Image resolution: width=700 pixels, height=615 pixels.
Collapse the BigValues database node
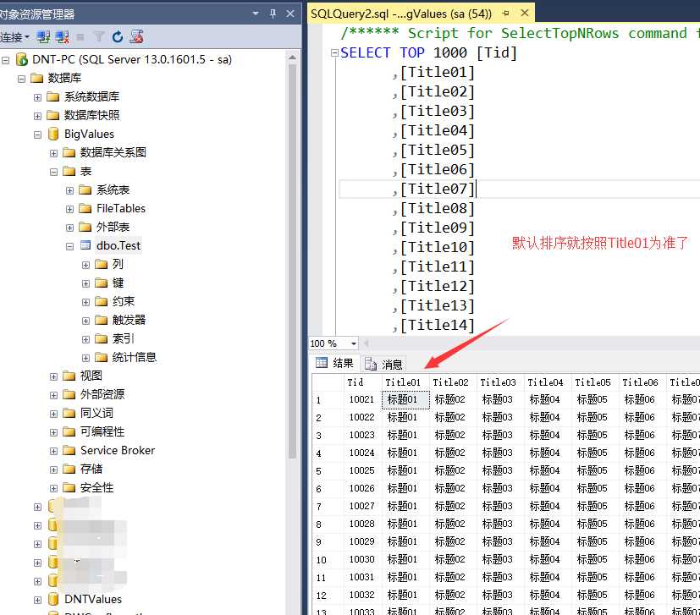click(37, 135)
